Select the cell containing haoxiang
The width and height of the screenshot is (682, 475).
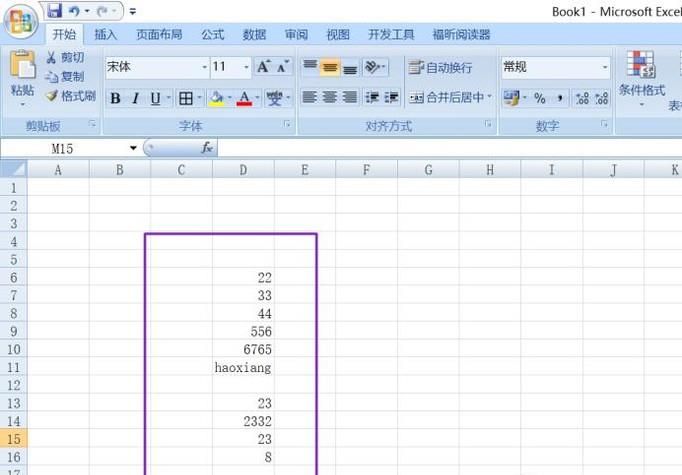243,367
